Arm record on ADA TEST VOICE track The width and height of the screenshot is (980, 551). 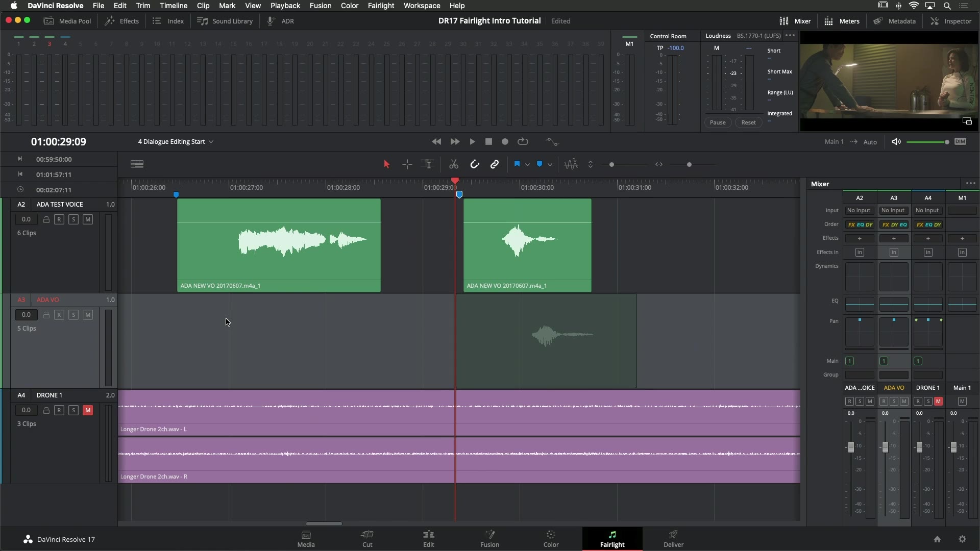59,219
